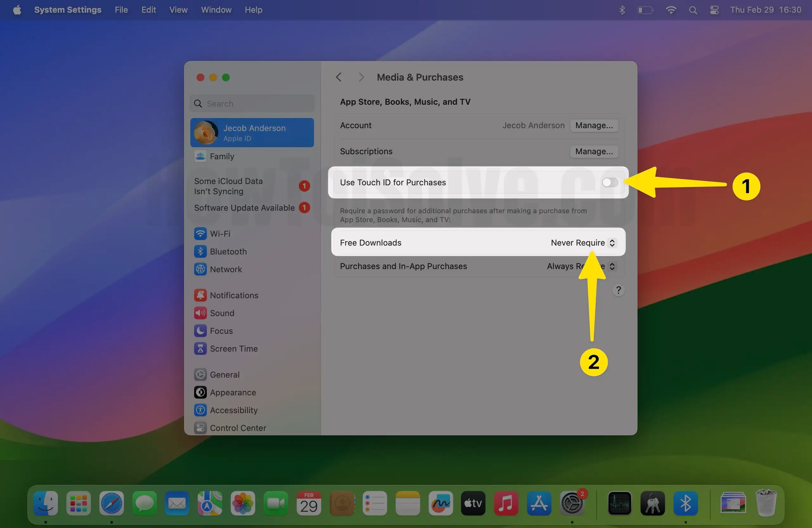Launch Apple TV from the Dock
Viewport: 812px width, 528px height.
473,503
